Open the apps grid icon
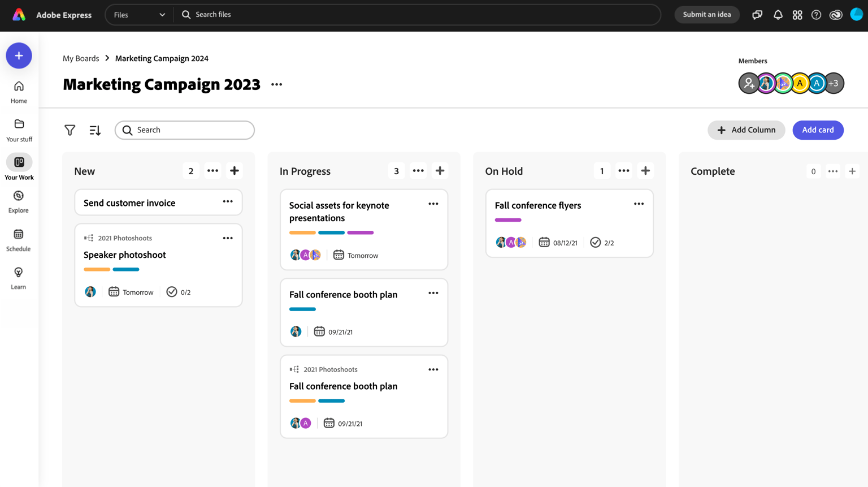This screenshot has height=487, width=868. [x=797, y=15]
